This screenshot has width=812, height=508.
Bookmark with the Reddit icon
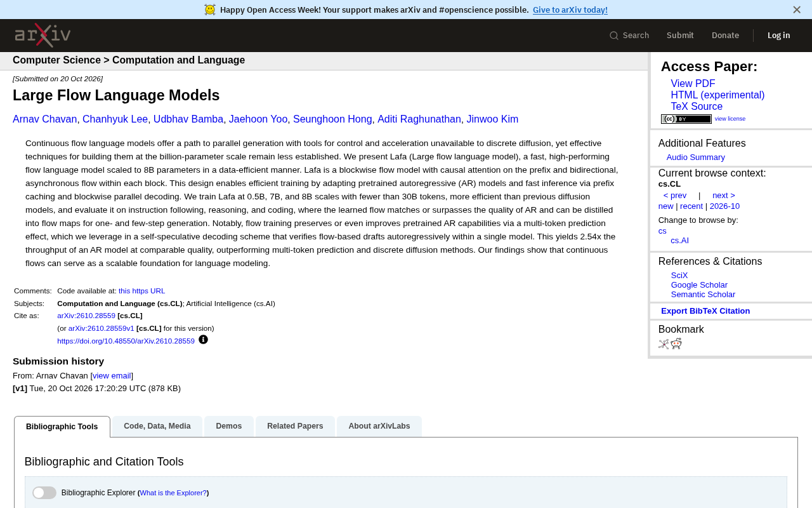click(x=676, y=344)
